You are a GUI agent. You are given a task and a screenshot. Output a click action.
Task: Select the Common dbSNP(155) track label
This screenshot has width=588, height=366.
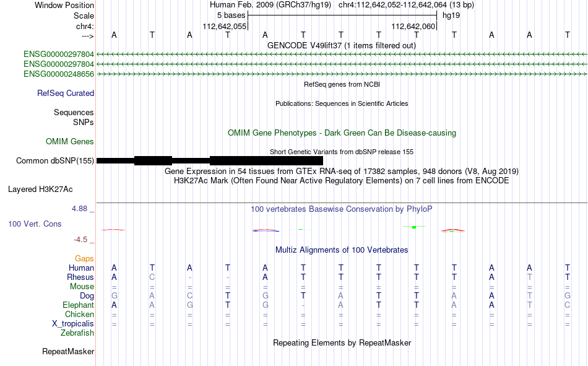[55, 160]
